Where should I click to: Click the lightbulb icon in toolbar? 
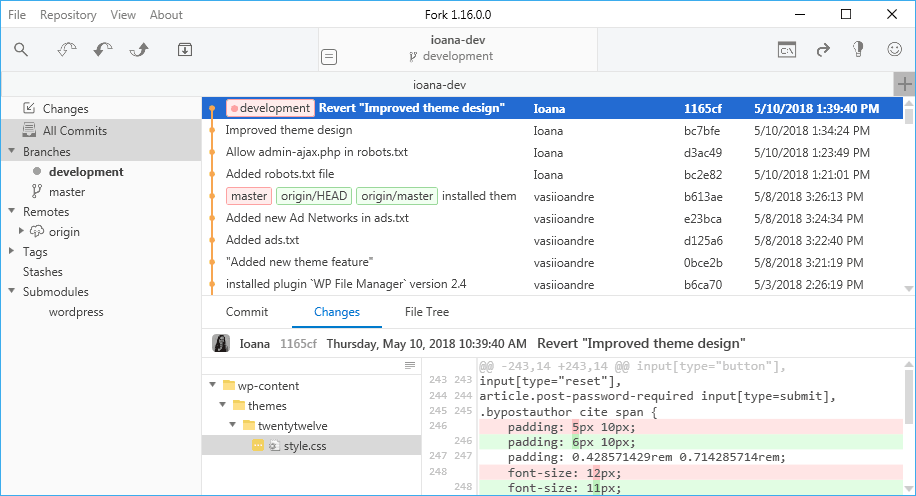(x=858, y=49)
